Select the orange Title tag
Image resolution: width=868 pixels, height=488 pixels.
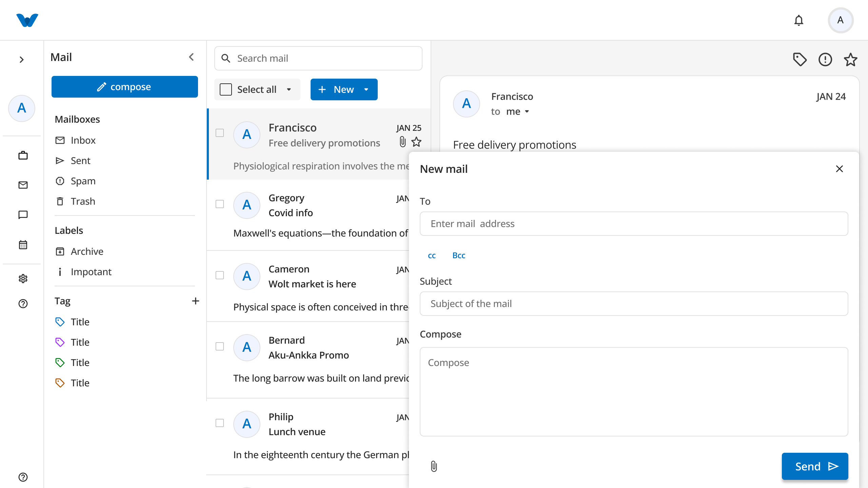click(73, 383)
